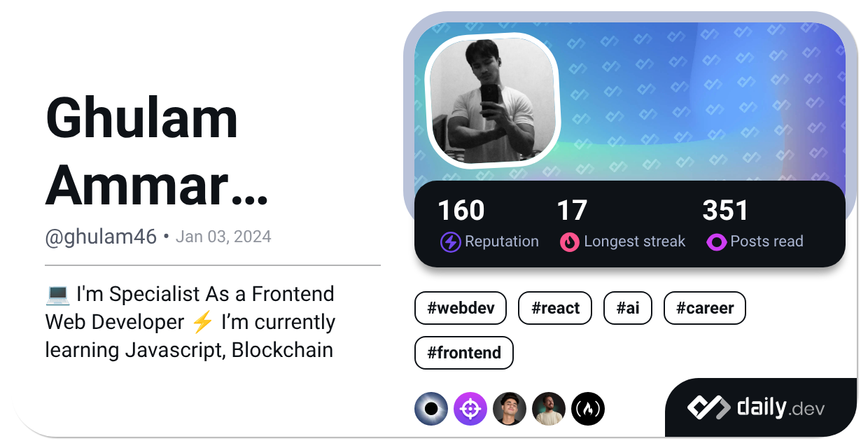This screenshot has height=448, width=868.
Task: Select the #react tag
Action: click(x=555, y=309)
